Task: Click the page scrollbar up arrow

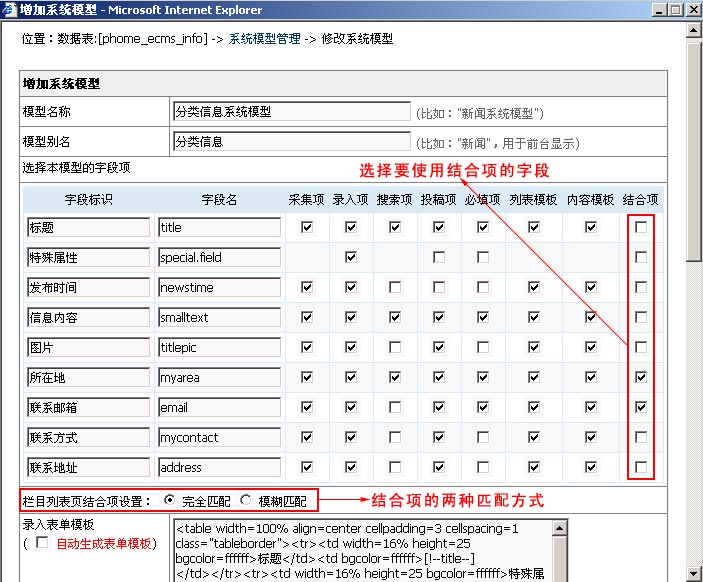Action: tap(694, 28)
